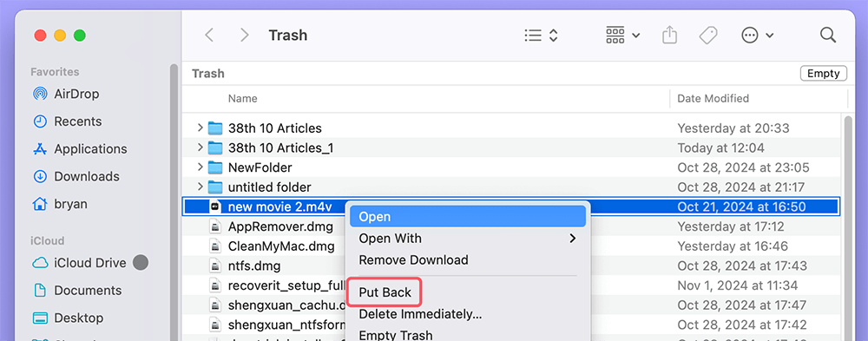Click the sidebar vertical scrollbar

tap(174, 202)
